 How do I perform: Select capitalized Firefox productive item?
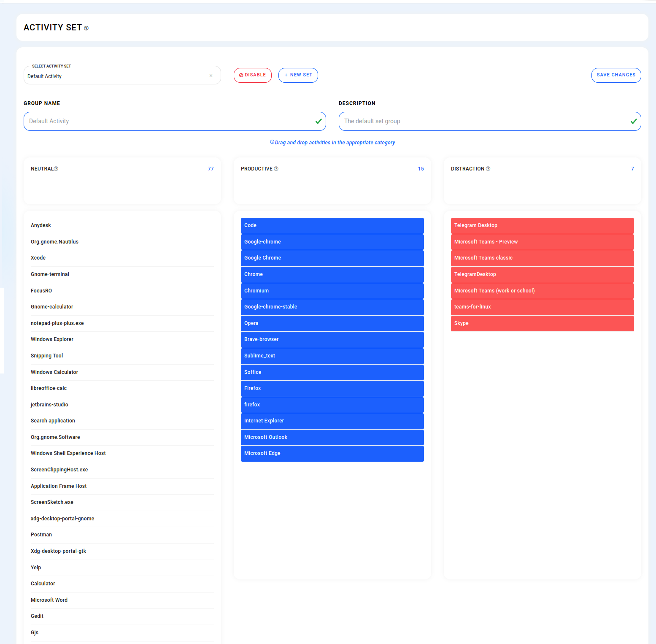click(332, 388)
